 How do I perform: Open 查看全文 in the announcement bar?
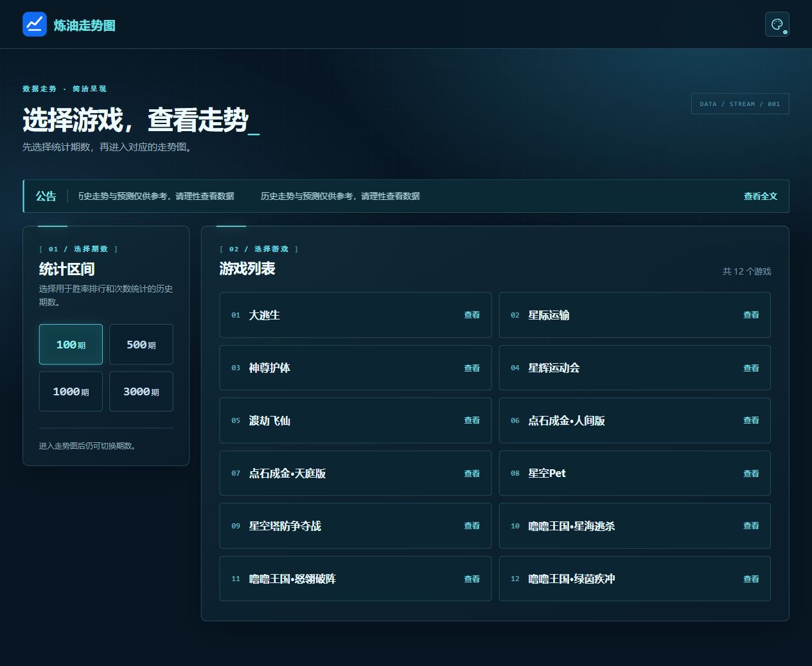(761, 196)
